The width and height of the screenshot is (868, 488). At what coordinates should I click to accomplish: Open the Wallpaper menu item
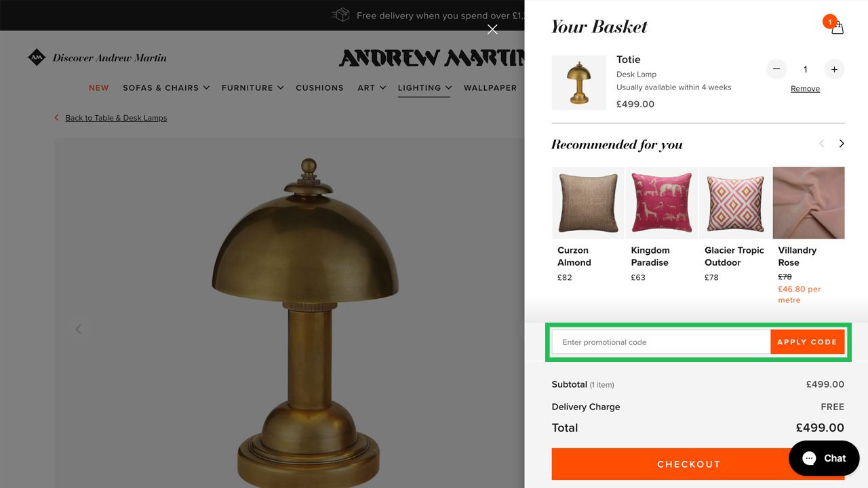pyautogui.click(x=490, y=87)
